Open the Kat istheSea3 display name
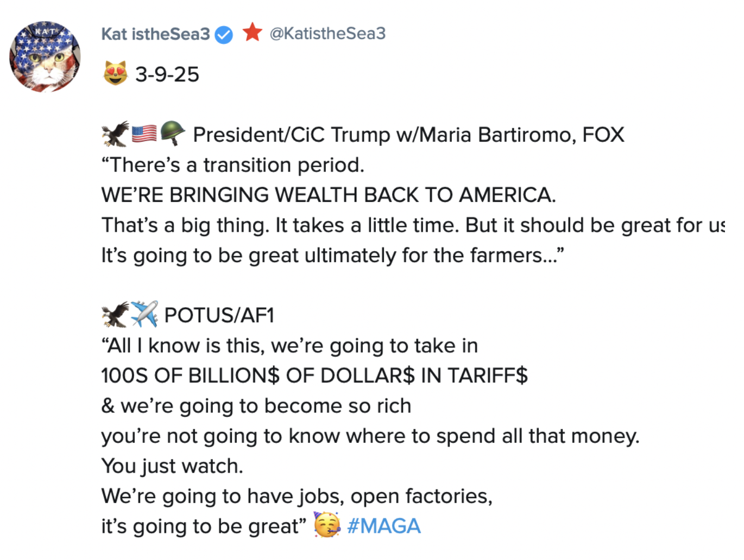744x560 pixels. (155, 34)
